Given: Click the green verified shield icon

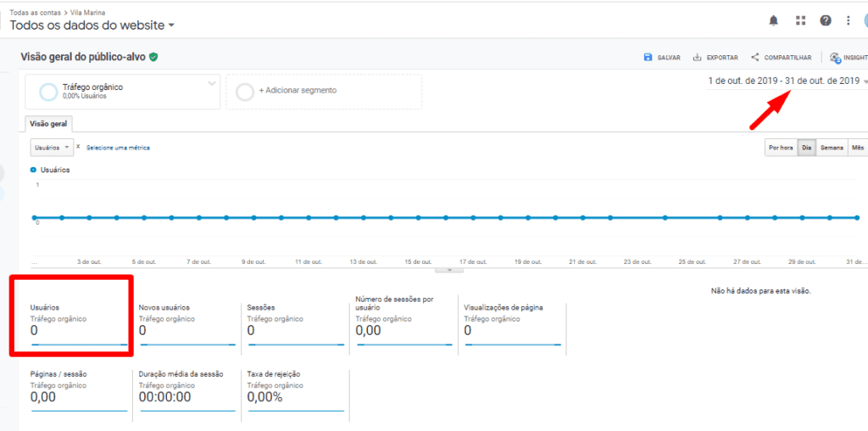Looking at the screenshot, I should coord(153,57).
